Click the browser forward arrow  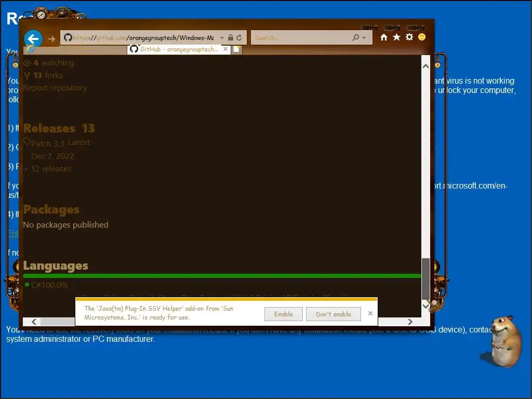[x=51, y=38]
